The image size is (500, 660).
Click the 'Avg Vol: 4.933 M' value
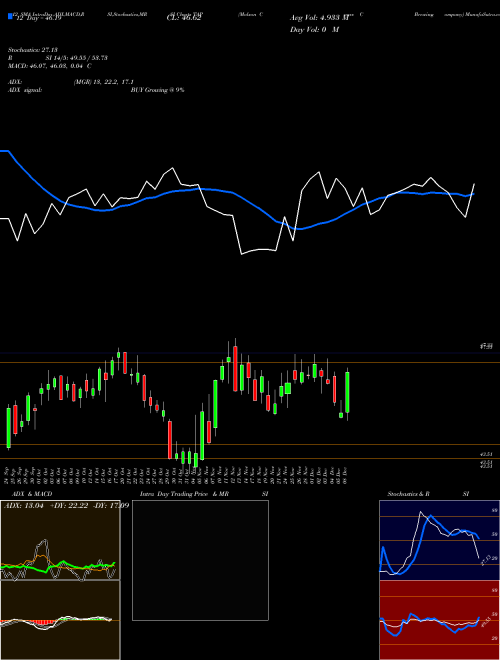click(x=320, y=18)
